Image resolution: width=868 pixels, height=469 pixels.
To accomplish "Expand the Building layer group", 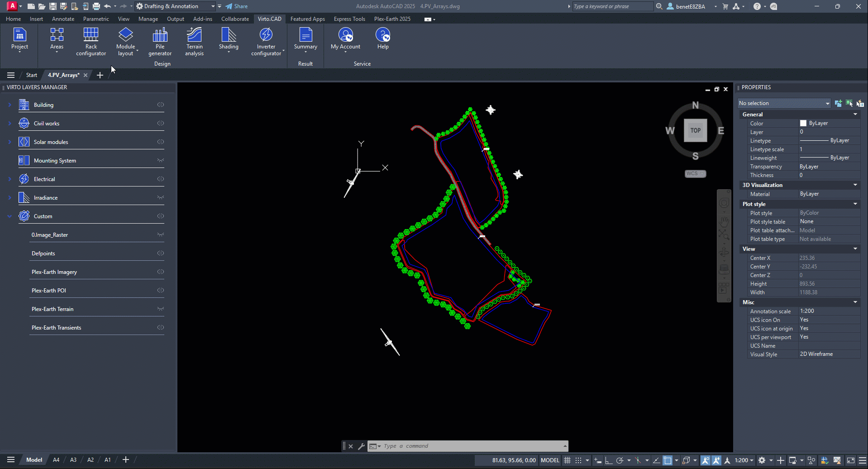I will click(10, 105).
